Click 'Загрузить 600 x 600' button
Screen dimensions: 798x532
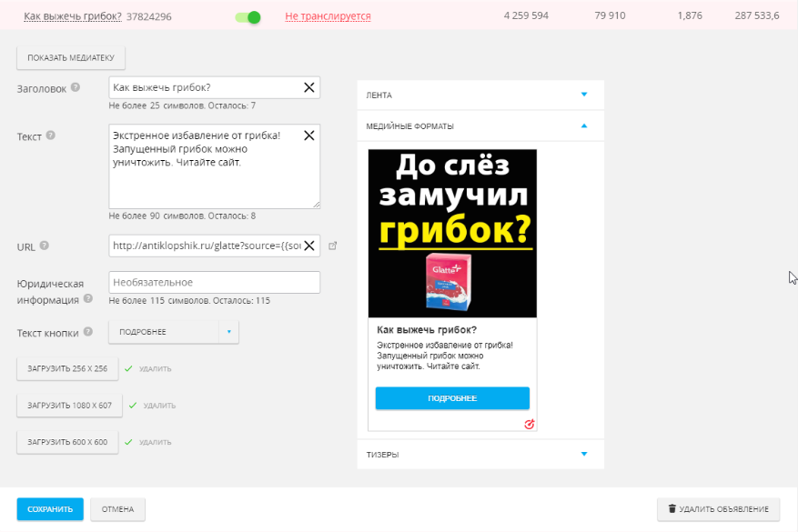[x=67, y=442]
